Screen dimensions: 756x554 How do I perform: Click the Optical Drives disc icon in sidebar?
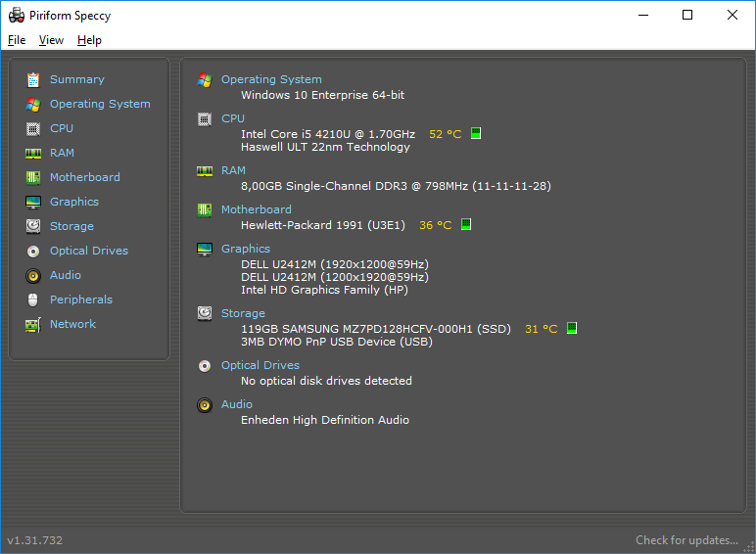pyautogui.click(x=32, y=251)
